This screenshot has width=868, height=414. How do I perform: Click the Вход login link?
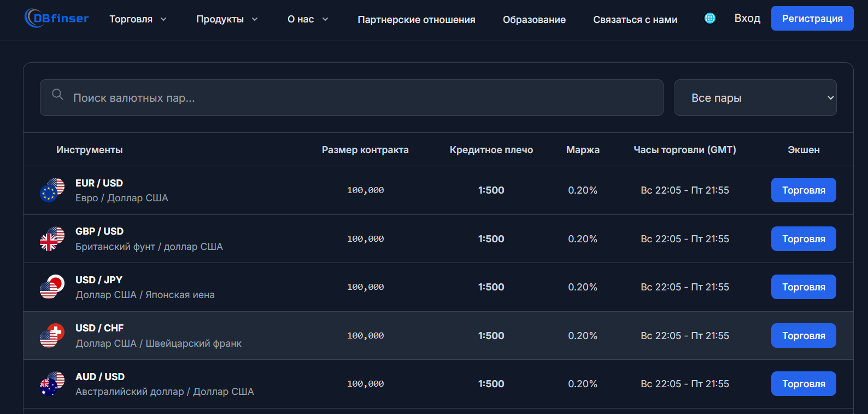coord(747,19)
